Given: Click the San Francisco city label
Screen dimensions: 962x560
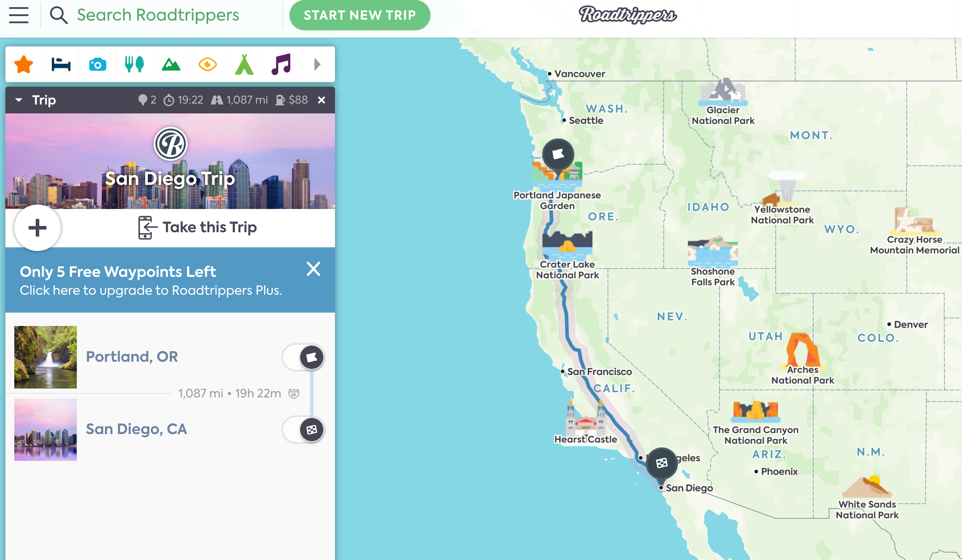Looking at the screenshot, I should click(599, 372).
